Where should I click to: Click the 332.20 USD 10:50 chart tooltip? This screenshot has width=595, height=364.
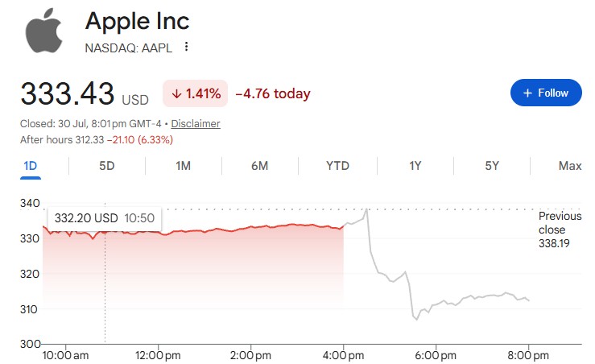(105, 218)
